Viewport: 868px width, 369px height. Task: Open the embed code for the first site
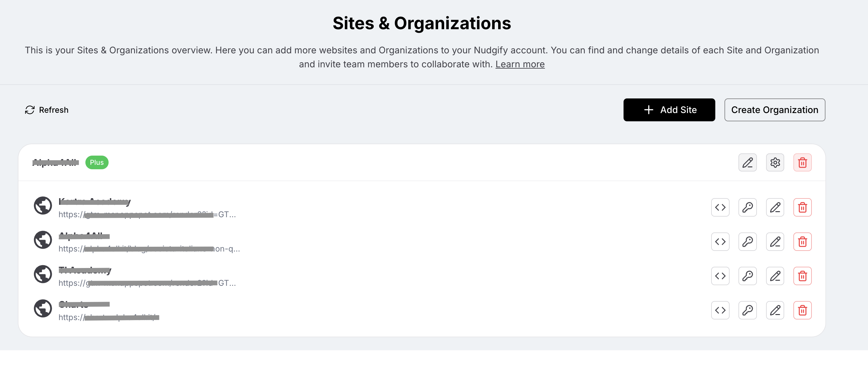click(720, 207)
